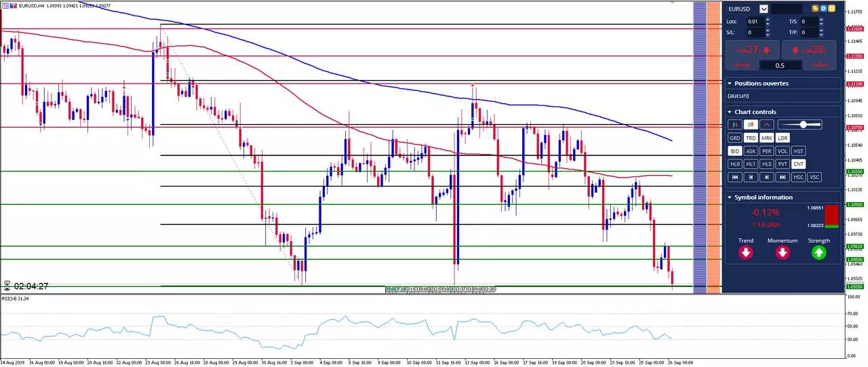Click the T/P input field
This screenshot has width=868, height=367.
(810, 32)
